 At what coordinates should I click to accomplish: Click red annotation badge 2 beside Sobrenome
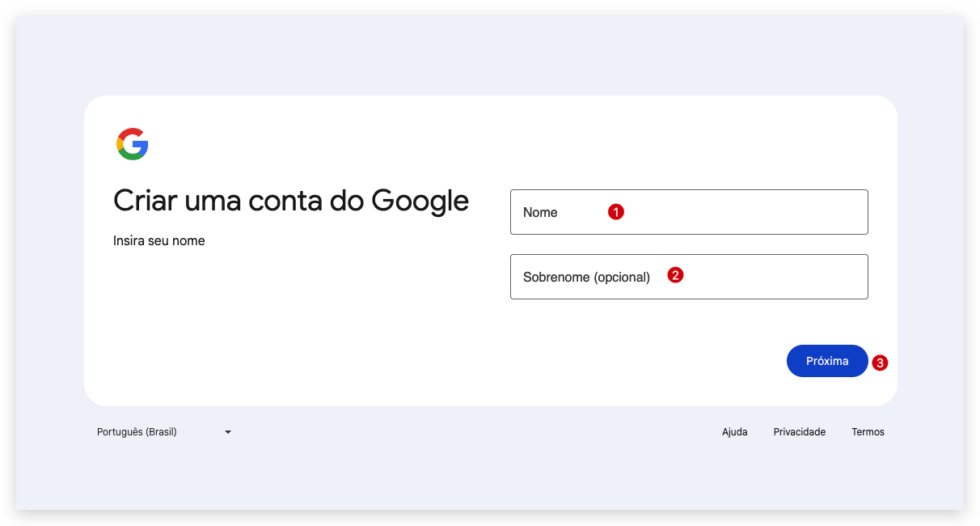pos(675,274)
